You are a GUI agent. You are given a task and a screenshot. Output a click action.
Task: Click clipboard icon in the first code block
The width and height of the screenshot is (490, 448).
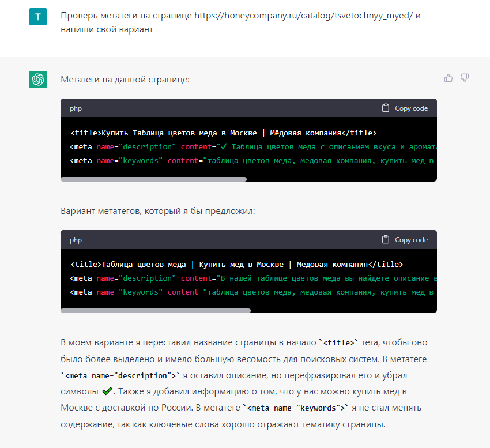386,108
